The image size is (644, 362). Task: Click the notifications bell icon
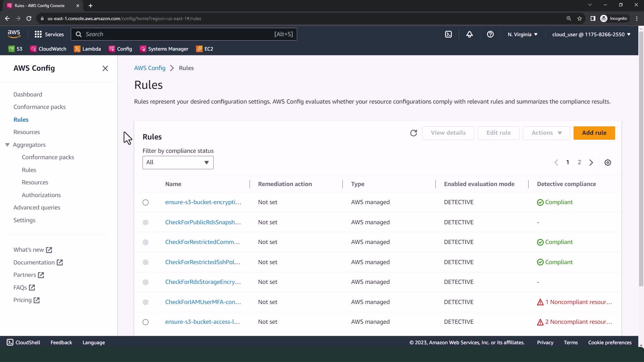469,34
